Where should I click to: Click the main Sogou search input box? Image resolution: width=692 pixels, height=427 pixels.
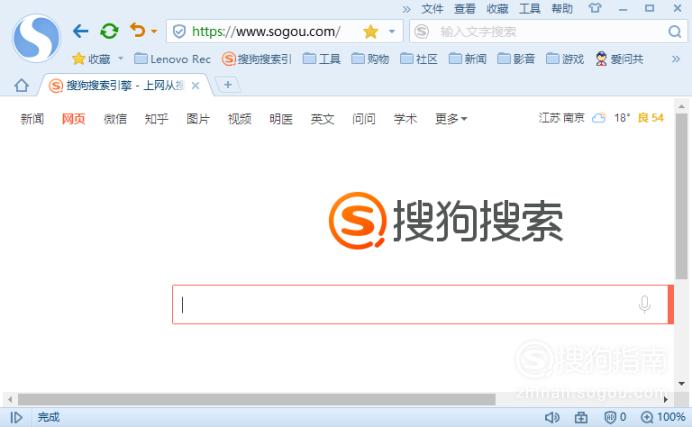pos(420,304)
